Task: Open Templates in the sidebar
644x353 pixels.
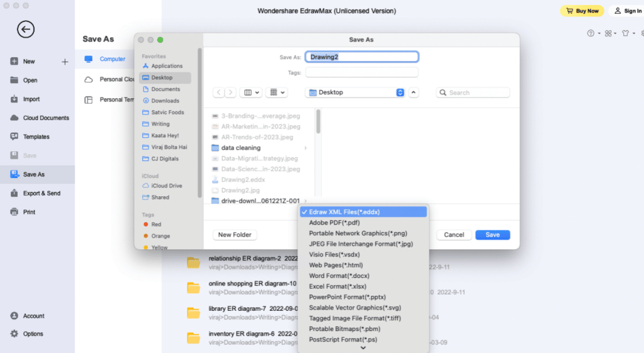Action: (36, 137)
